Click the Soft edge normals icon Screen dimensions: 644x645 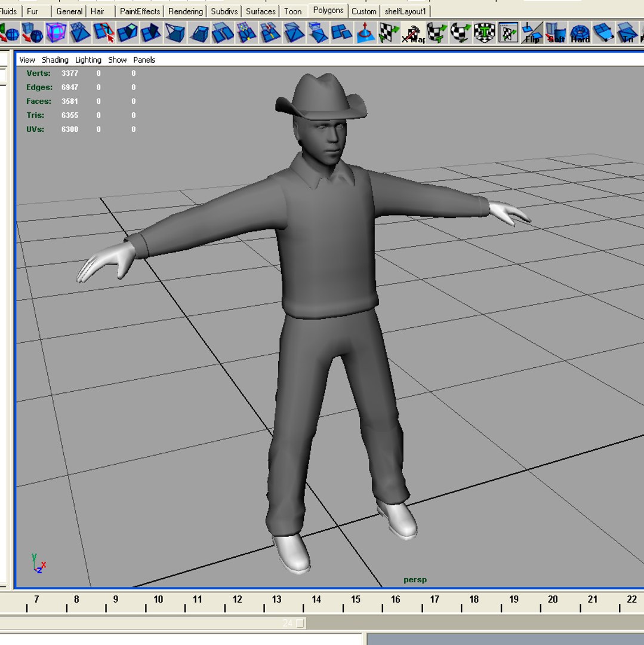556,32
